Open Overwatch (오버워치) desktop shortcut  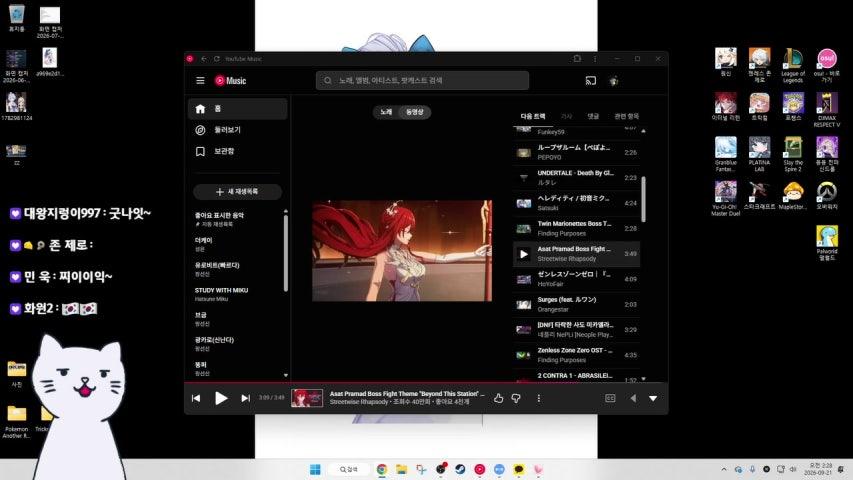pyautogui.click(x=827, y=196)
